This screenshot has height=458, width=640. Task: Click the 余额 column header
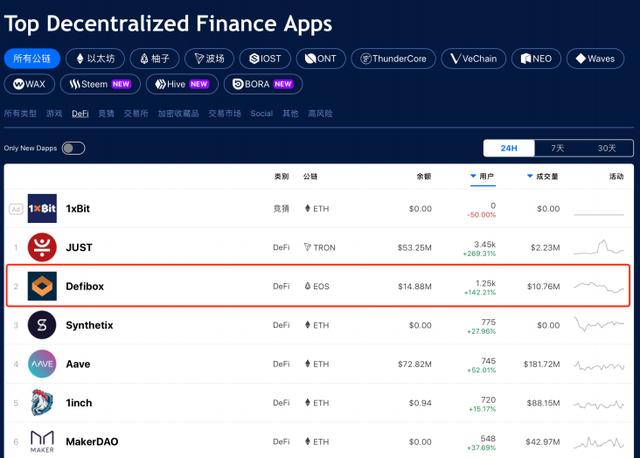point(424,176)
